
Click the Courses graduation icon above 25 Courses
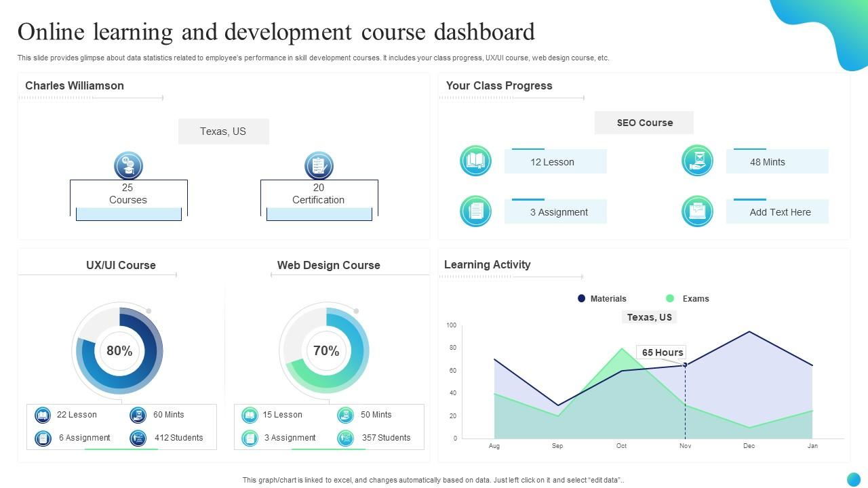(128, 165)
